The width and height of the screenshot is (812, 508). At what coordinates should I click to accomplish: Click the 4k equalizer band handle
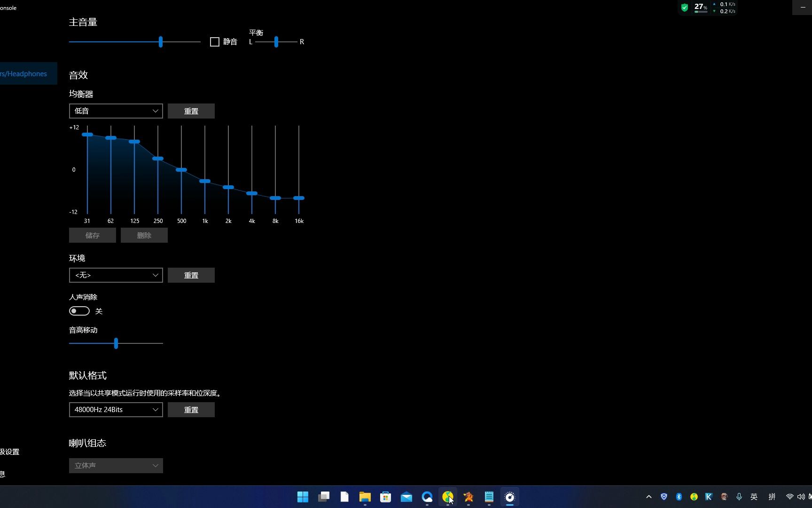coord(252,193)
